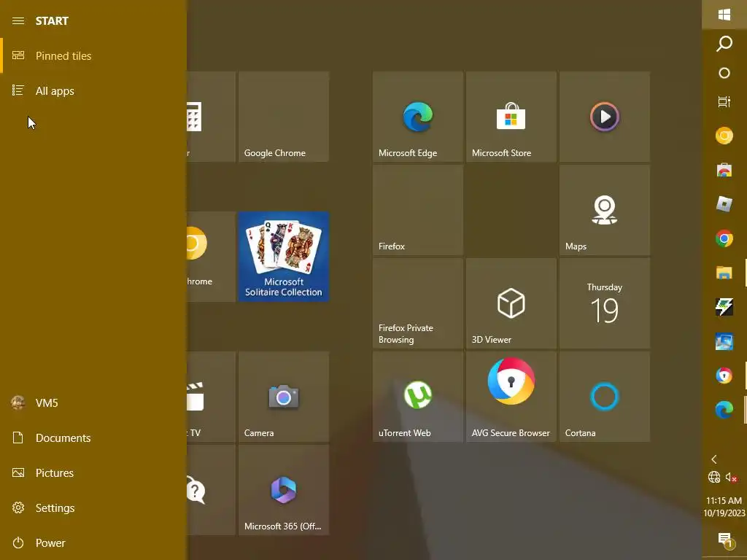747x560 pixels.
Task: Open Pictures folder from Start
Action: (x=93, y=472)
